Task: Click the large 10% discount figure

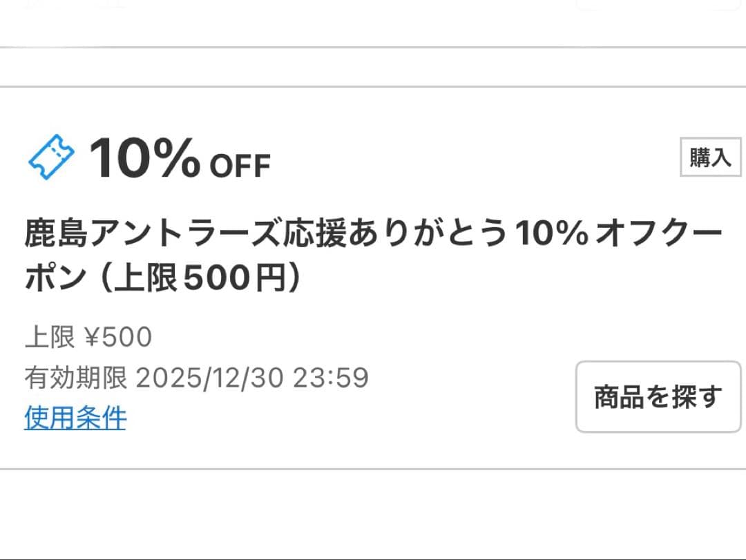Action: point(144,158)
